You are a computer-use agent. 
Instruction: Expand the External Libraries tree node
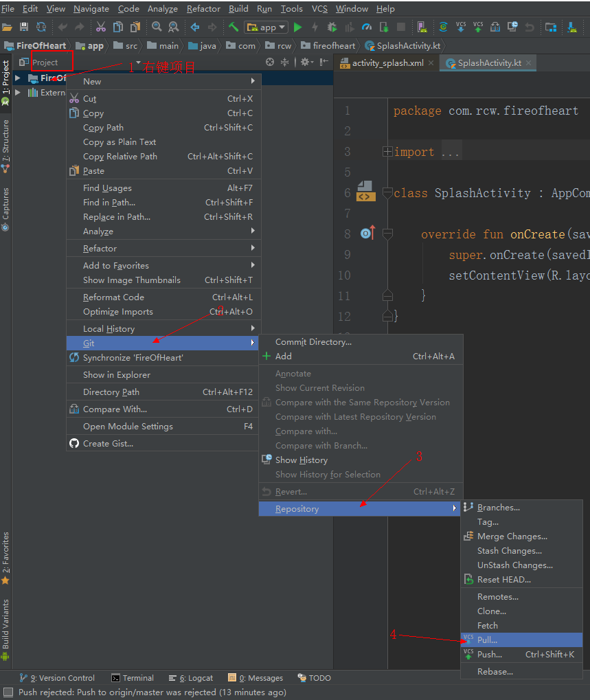17,93
